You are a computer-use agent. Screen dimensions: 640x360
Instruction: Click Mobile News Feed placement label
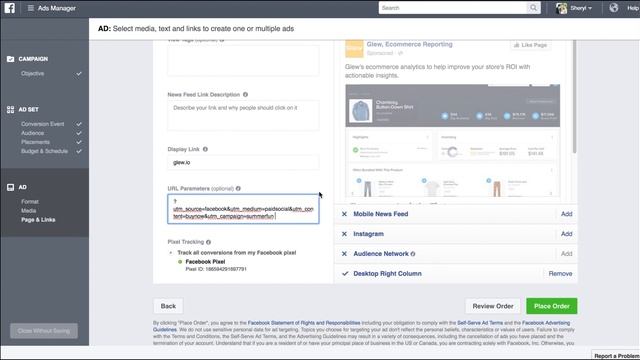point(380,214)
